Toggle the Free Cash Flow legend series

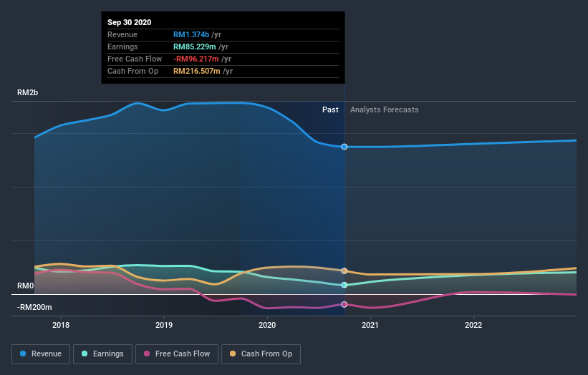coord(177,354)
